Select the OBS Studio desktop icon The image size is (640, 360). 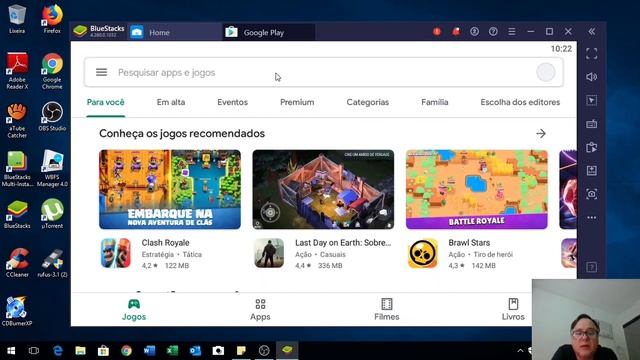(52, 117)
